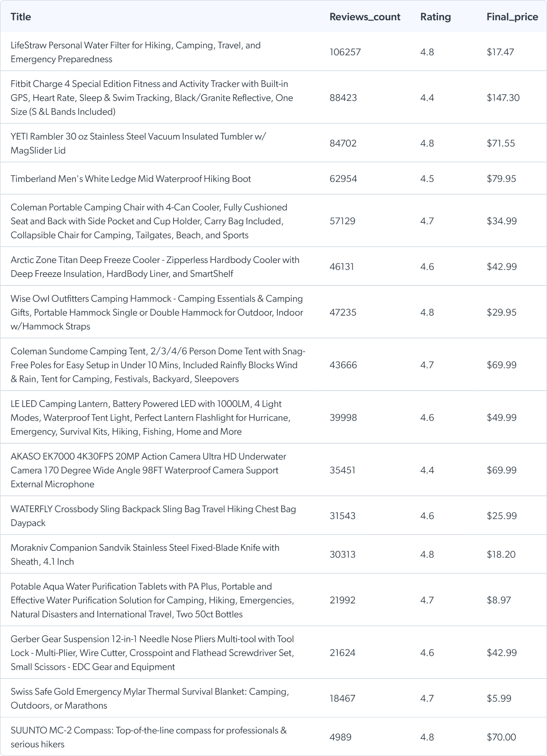The height and width of the screenshot is (756, 547).
Task: Open the Wise Owl Outfitters Hammock title
Action: coord(157,312)
